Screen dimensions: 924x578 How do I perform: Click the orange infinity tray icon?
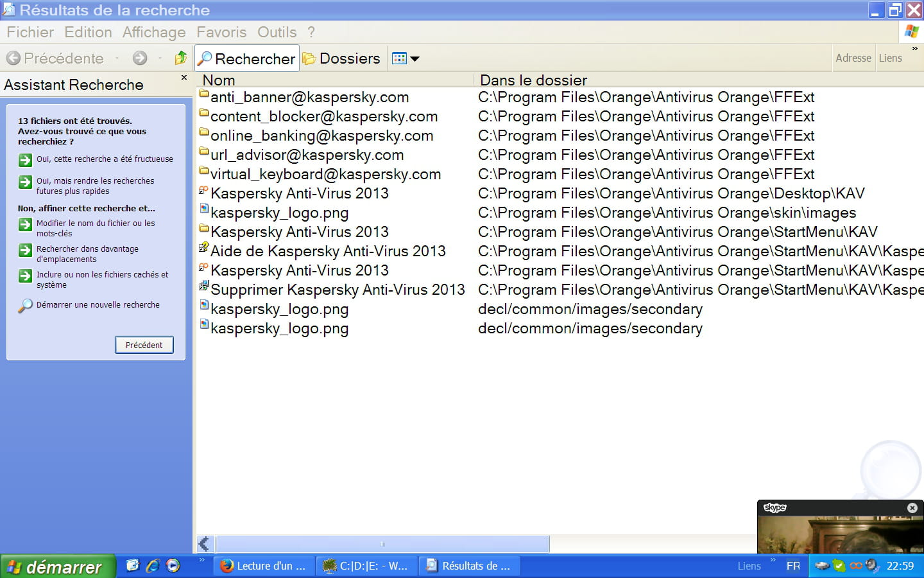(x=856, y=566)
